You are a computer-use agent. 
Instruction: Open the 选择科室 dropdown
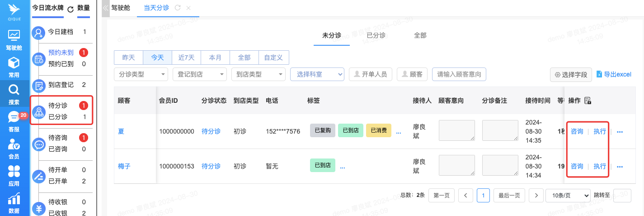click(x=317, y=74)
